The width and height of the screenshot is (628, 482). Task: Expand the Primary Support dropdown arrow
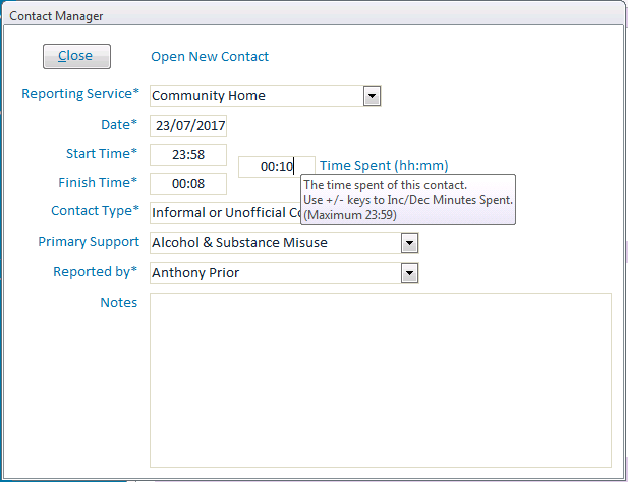408,242
